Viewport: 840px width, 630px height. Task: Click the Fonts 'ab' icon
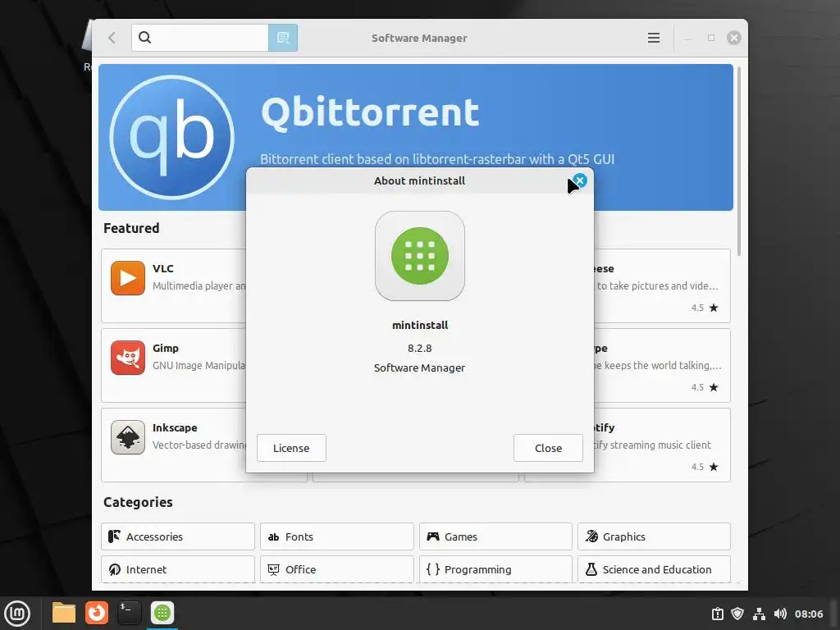(274, 536)
